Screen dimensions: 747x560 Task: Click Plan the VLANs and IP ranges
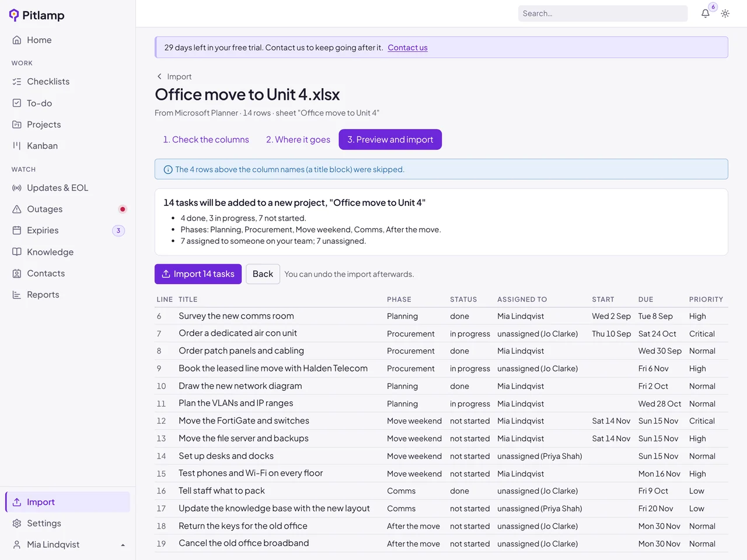(x=236, y=404)
